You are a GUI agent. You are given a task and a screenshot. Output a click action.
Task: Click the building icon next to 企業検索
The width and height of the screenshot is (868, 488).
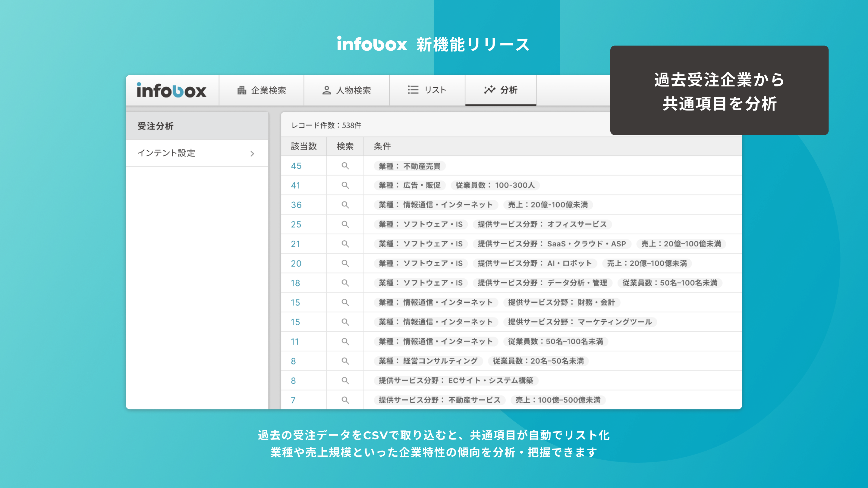point(242,90)
